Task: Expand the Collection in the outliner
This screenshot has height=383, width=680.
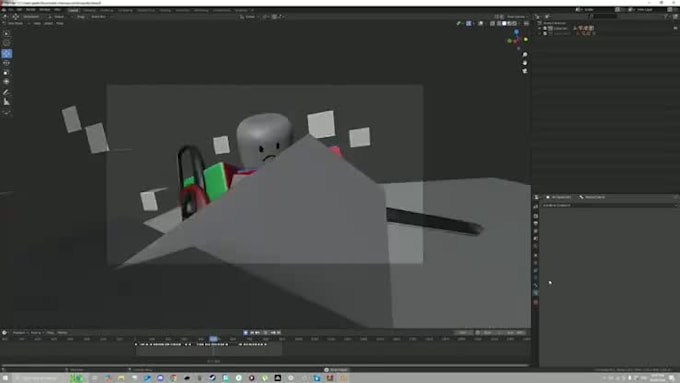Action: click(540, 28)
